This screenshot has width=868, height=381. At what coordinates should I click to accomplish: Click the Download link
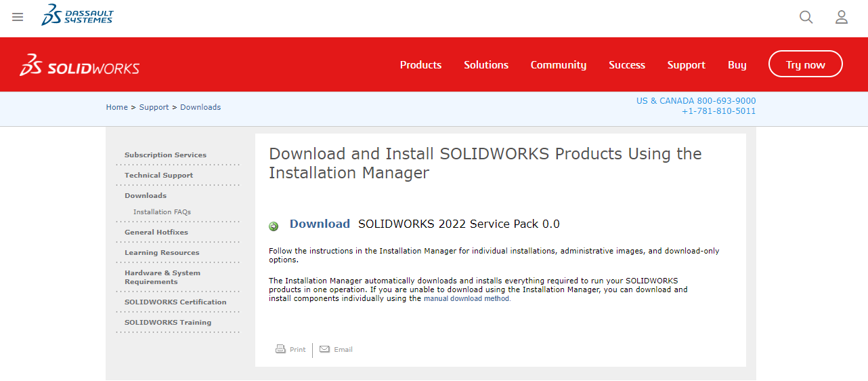tap(320, 224)
